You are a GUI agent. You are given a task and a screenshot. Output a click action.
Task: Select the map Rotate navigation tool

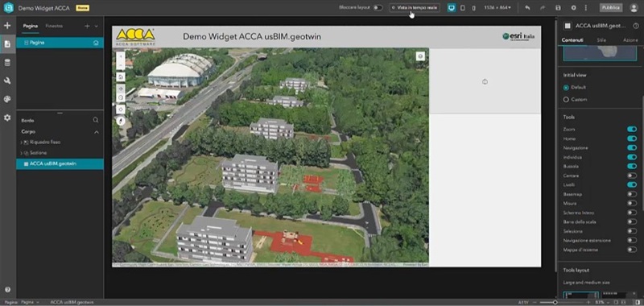point(121,97)
